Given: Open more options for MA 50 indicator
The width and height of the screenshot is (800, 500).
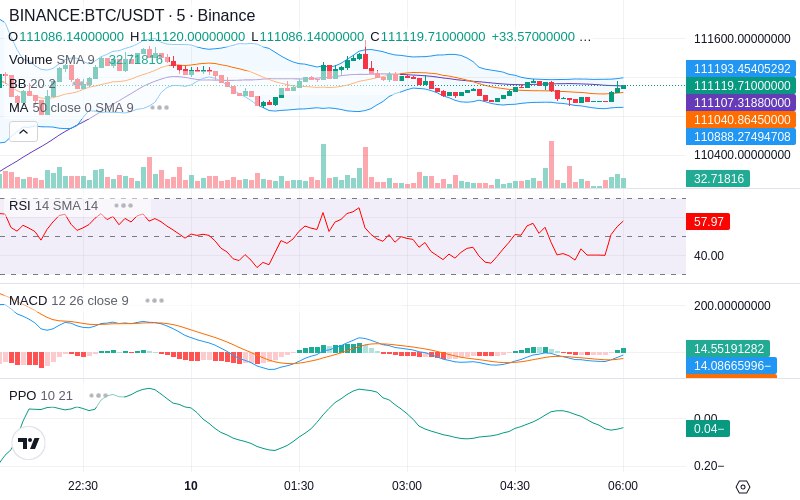Looking at the screenshot, I should [x=160, y=108].
